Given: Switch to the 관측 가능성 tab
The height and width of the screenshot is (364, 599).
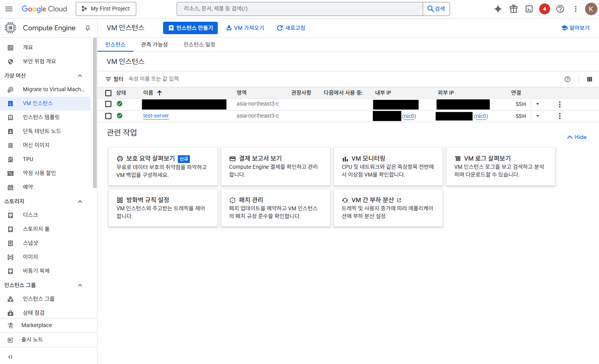Looking at the screenshot, I should tap(155, 45).
